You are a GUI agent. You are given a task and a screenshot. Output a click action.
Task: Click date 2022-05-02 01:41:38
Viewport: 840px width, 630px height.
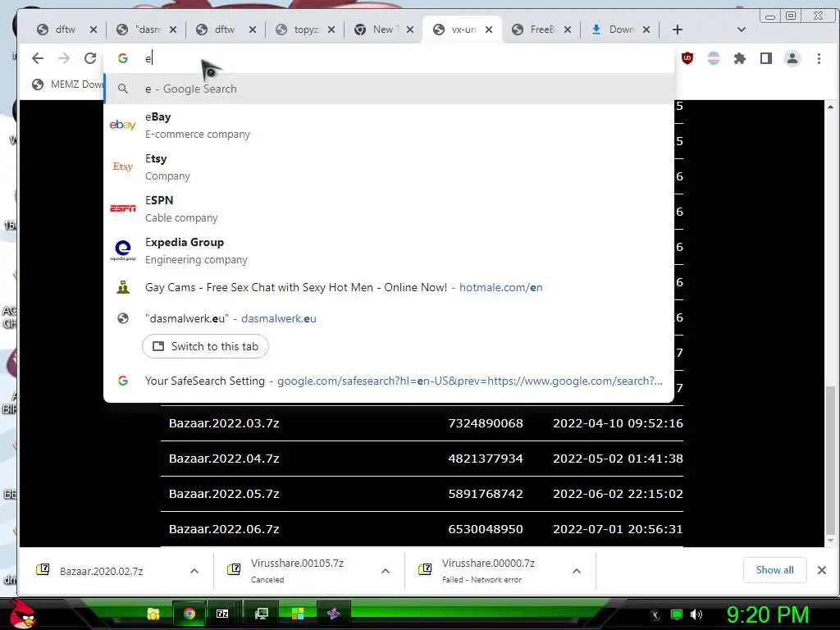coord(618,459)
